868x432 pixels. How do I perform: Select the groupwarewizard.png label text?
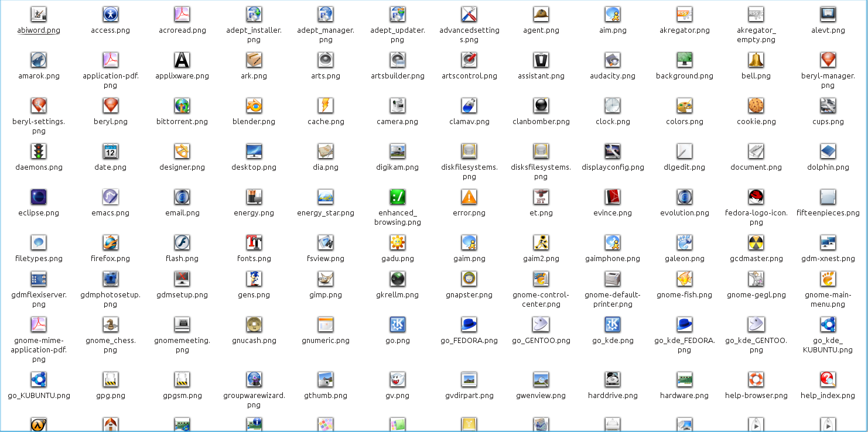click(254, 400)
